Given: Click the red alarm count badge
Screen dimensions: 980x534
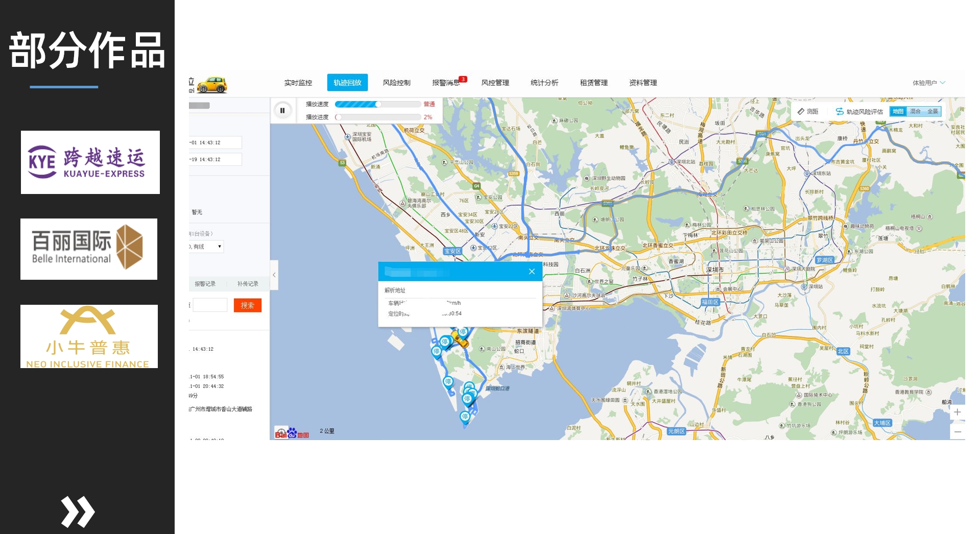Looking at the screenshot, I should tap(463, 79).
